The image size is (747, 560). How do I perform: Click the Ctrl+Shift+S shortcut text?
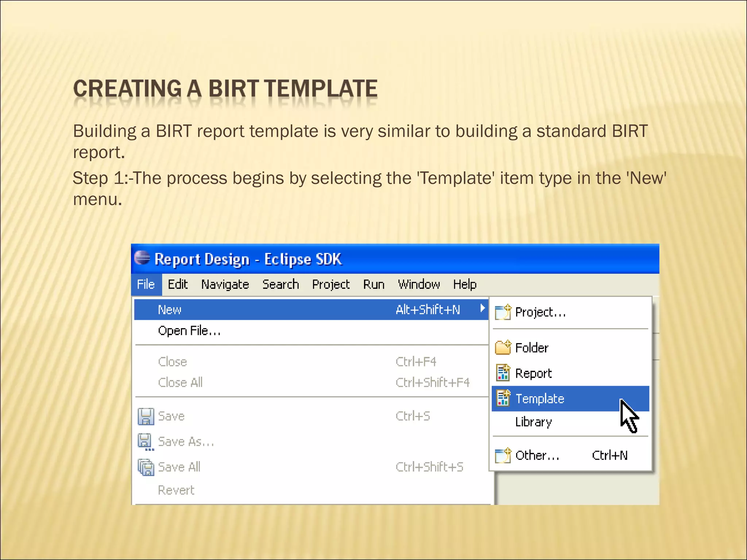tap(429, 467)
